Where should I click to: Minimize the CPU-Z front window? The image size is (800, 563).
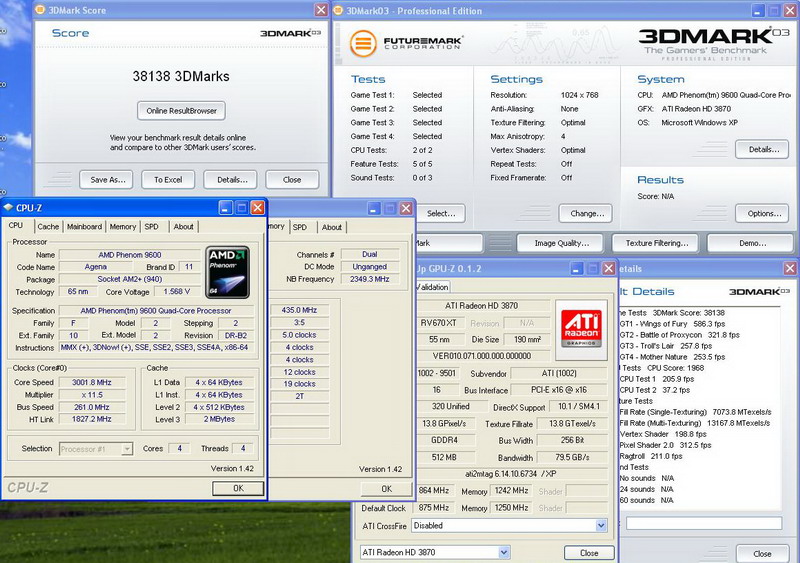pos(226,208)
